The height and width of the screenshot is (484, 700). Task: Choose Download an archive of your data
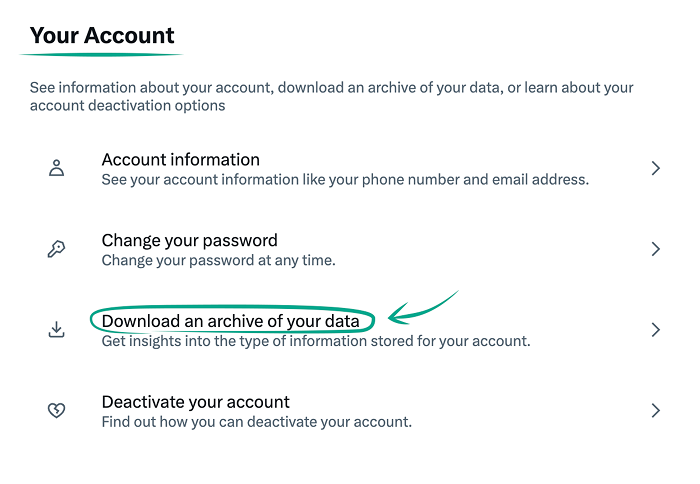pyautogui.click(x=230, y=321)
